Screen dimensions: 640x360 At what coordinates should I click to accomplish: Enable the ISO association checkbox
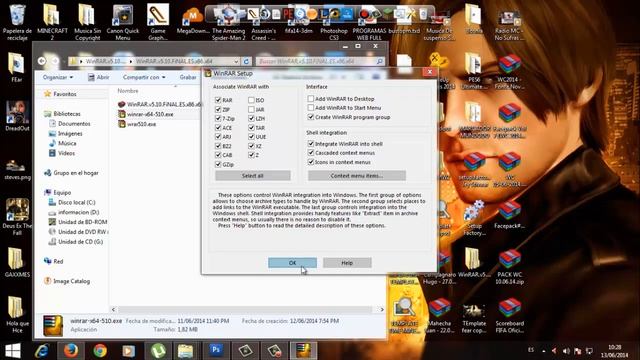pyautogui.click(x=251, y=100)
